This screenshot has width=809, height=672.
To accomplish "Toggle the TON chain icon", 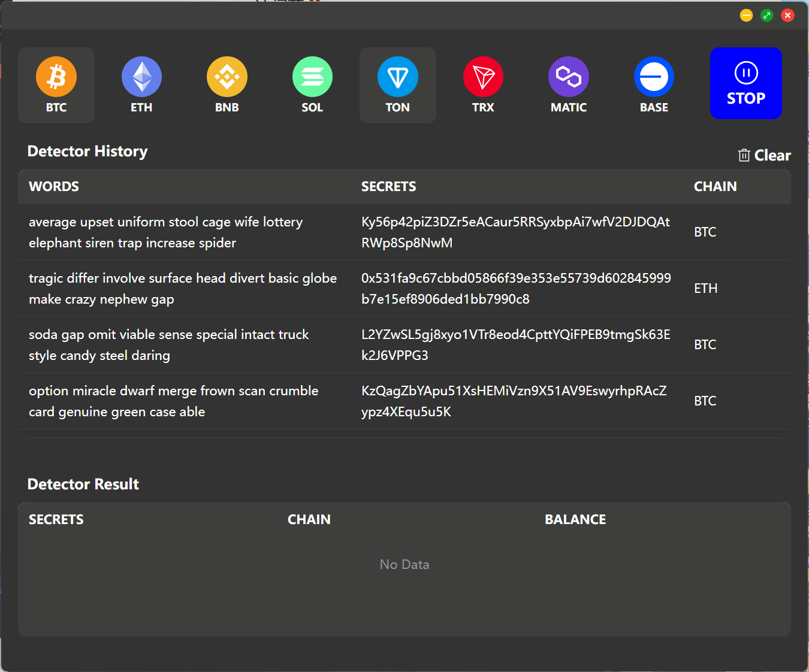I will pyautogui.click(x=397, y=77).
